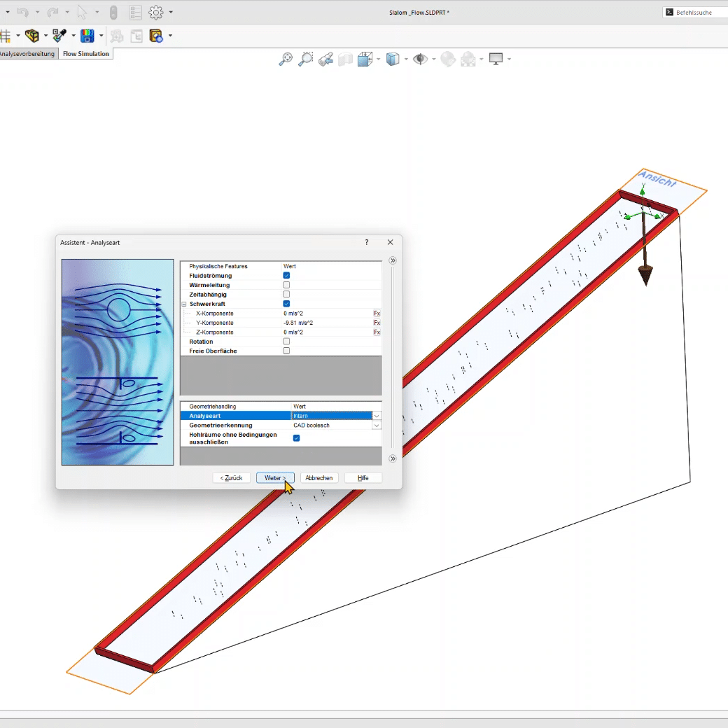Click the Zoom to Fit magnifier icon
The image size is (728, 728).
coord(286,59)
